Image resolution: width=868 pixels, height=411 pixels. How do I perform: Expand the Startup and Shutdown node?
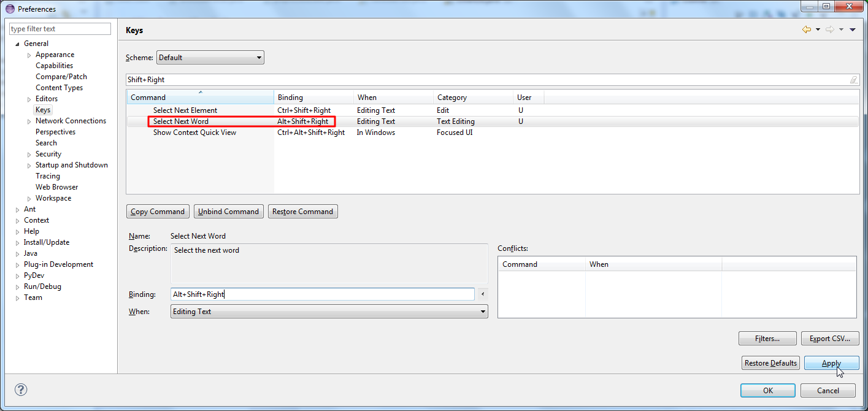point(29,165)
